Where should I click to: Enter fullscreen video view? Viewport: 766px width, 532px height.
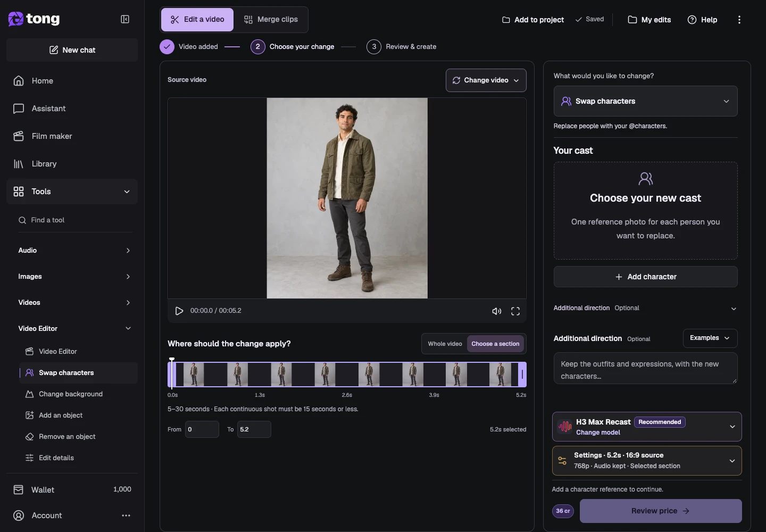click(x=515, y=311)
